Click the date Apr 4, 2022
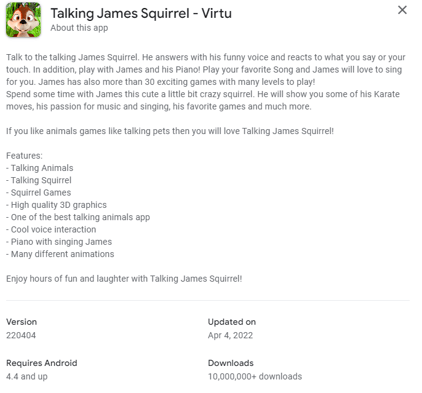422x393 pixels. click(x=230, y=335)
